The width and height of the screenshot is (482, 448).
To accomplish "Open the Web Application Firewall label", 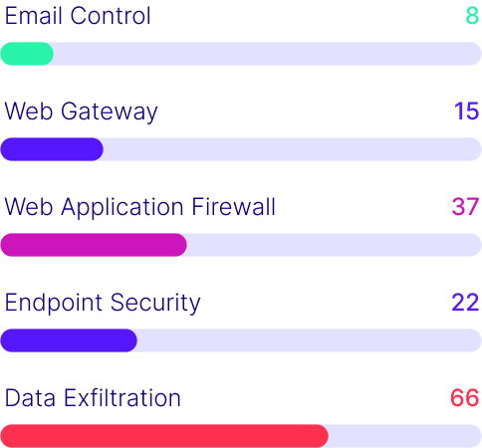I will click(139, 207).
